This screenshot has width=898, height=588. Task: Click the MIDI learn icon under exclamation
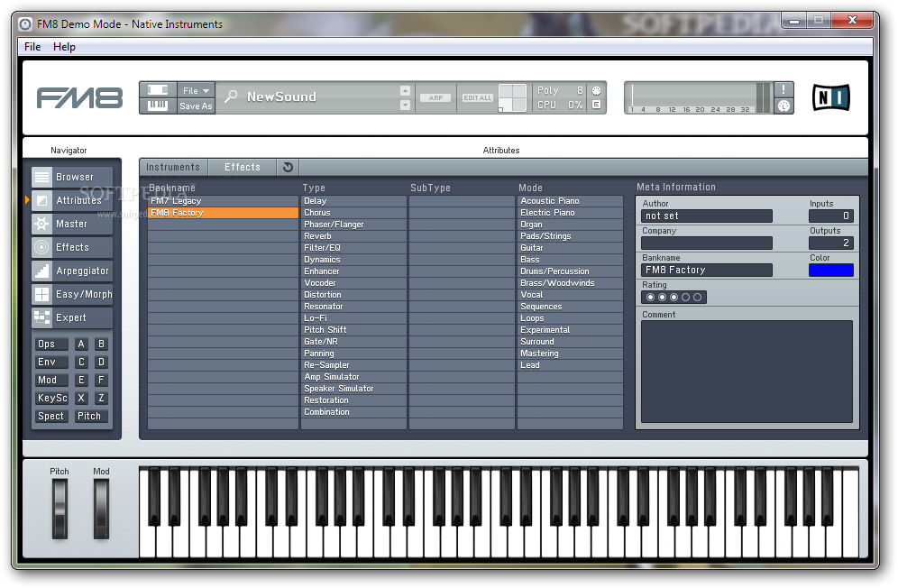coord(783,106)
